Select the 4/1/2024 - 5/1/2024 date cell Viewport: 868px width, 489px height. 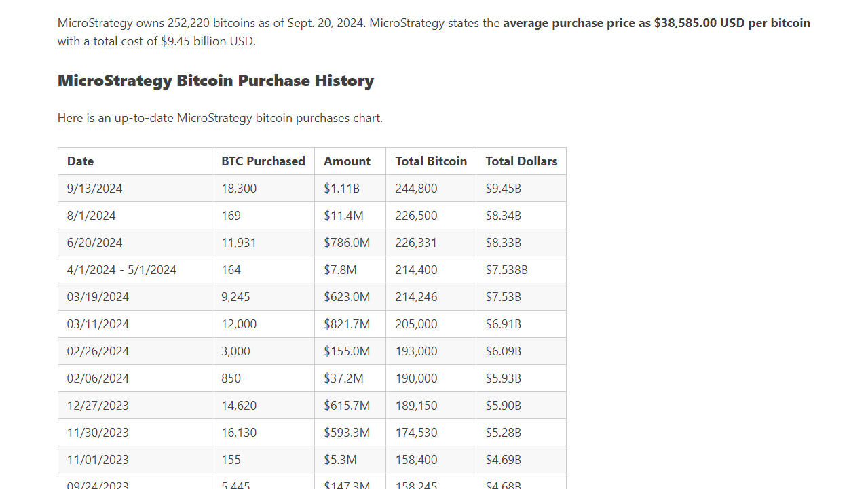coord(135,270)
